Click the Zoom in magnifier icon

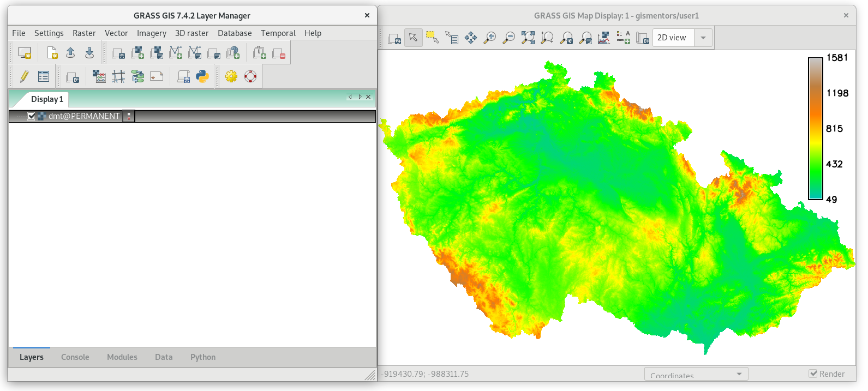click(490, 38)
